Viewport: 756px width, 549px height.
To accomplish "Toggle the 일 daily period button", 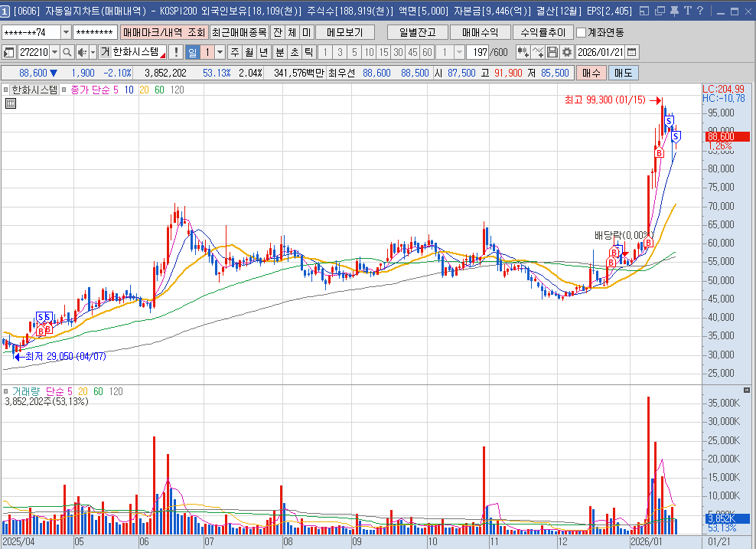I will tap(192, 52).
